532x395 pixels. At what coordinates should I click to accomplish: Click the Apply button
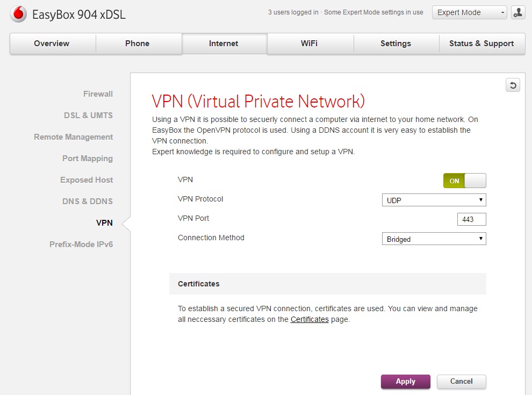tap(405, 382)
